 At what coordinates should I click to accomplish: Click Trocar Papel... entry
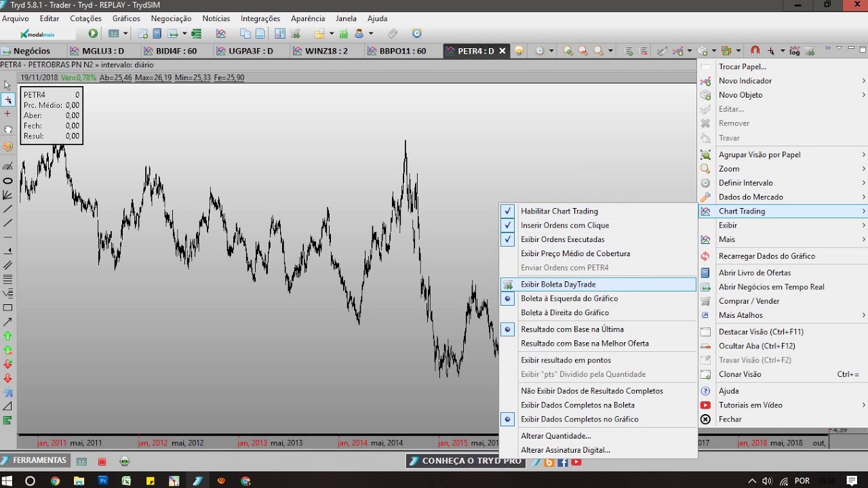(783, 67)
